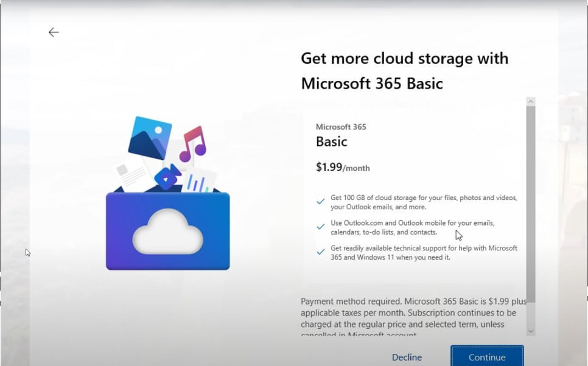Click the checkmark beside 100 GB storage

321,201
